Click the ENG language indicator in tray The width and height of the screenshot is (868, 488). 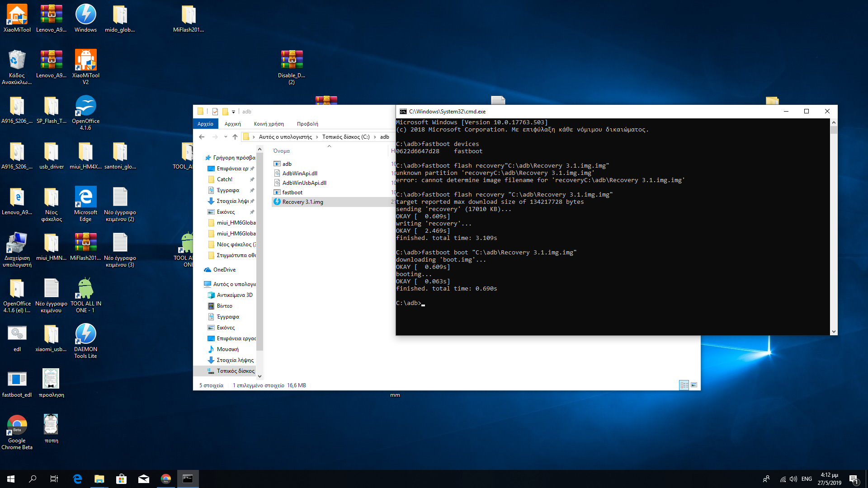coord(807,479)
